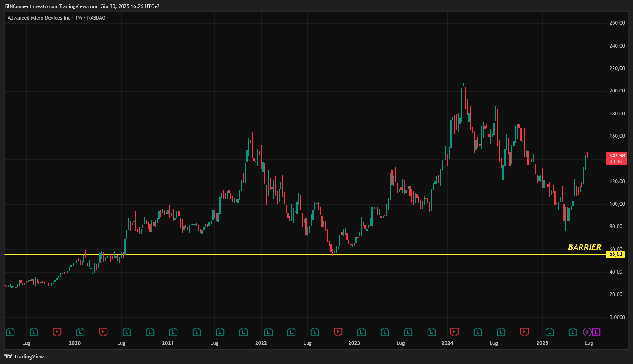This screenshot has height=364, width=633.
Task: Click the 240,00 price axis label
Action: [617, 46]
